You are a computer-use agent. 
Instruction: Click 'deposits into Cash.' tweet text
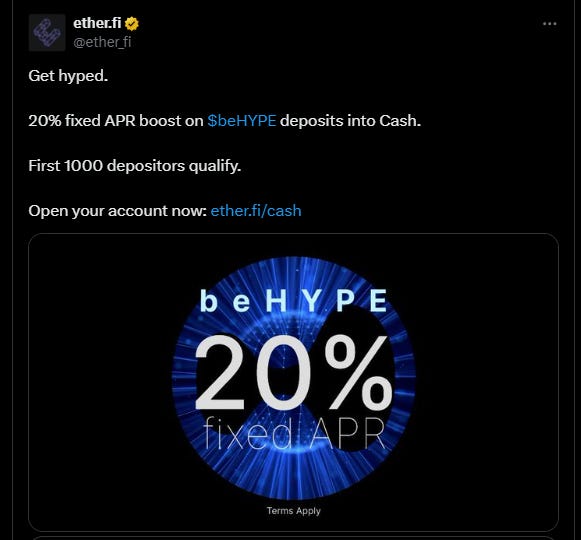pos(350,121)
